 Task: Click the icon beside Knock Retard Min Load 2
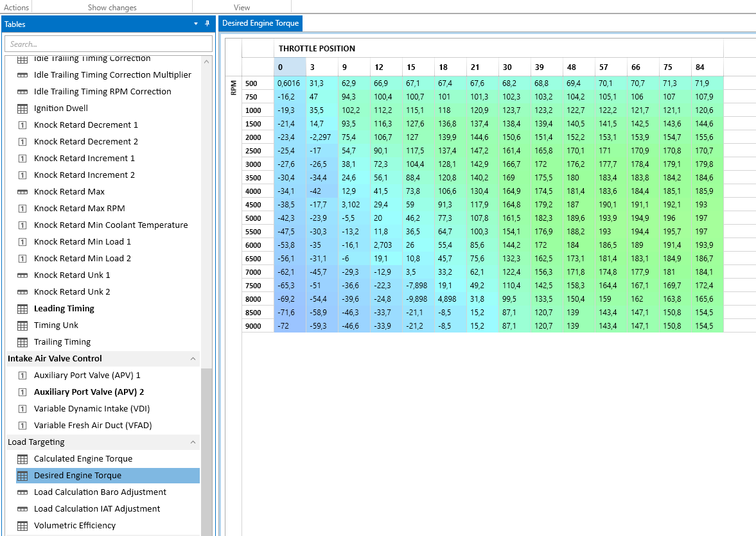(22, 259)
